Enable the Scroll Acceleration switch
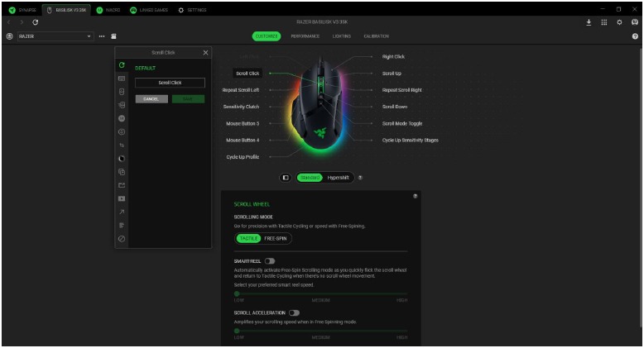This screenshot has width=644, height=348. pyautogui.click(x=294, y=312)
